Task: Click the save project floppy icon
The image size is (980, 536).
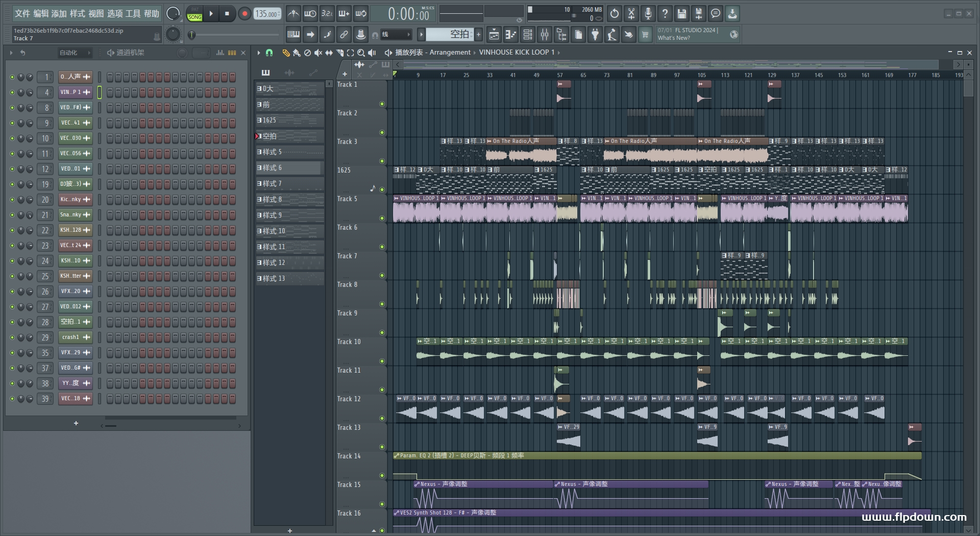Action: 681,14
